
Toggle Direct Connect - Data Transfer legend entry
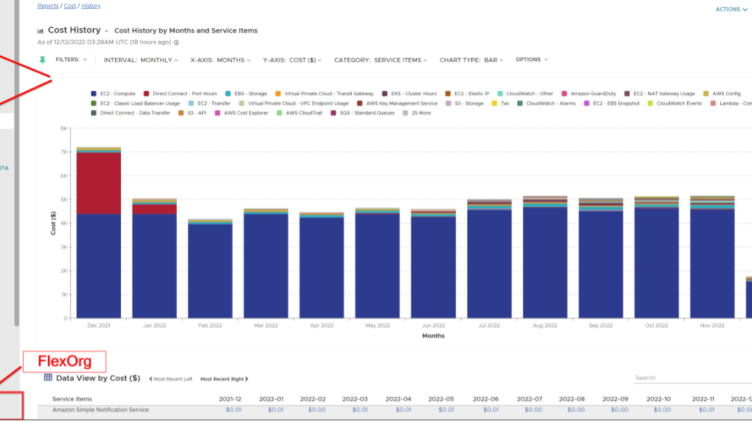(130, 113)
